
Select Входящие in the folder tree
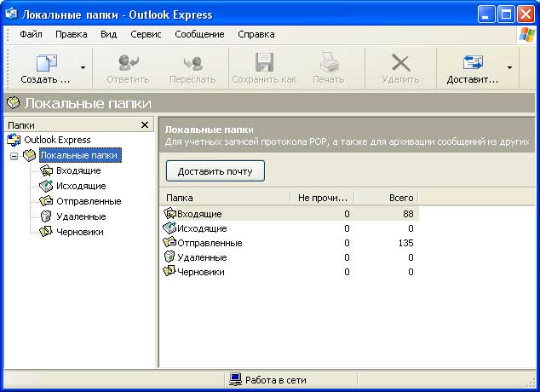pos(78,170)
